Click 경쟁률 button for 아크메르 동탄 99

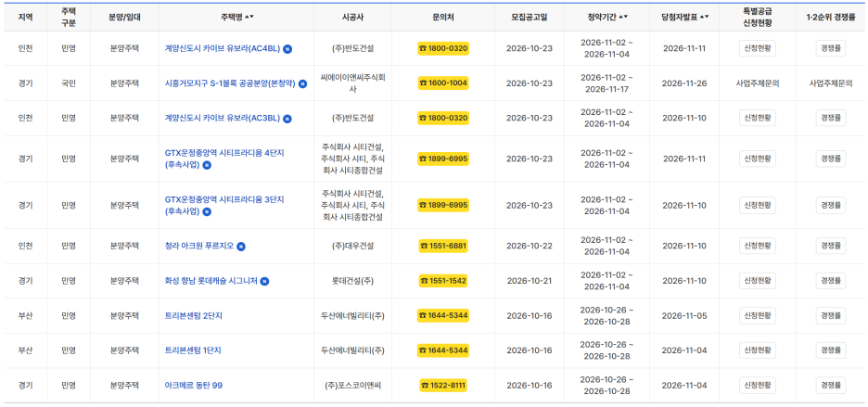[x=831, y=386]
